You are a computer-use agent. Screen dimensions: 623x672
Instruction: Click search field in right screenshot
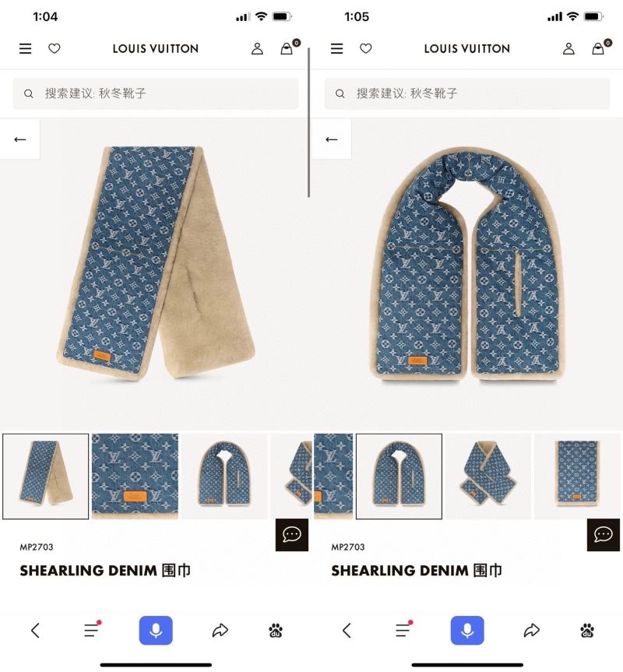point(467,93)
